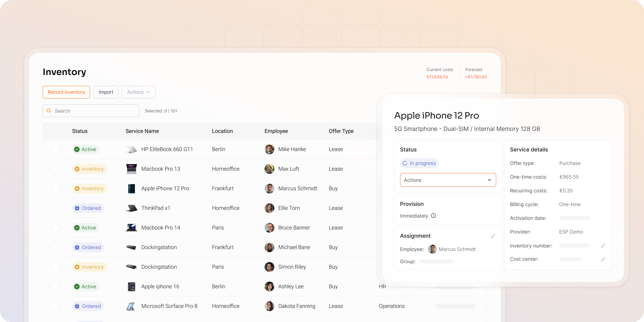Edit the Inventory number with the pencil

point(603,246)
